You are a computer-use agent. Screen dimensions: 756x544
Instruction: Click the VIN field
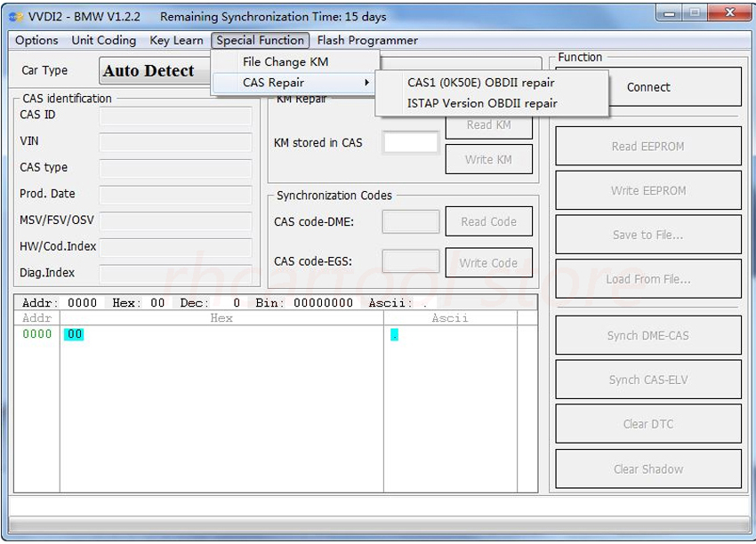pos(175,142)
